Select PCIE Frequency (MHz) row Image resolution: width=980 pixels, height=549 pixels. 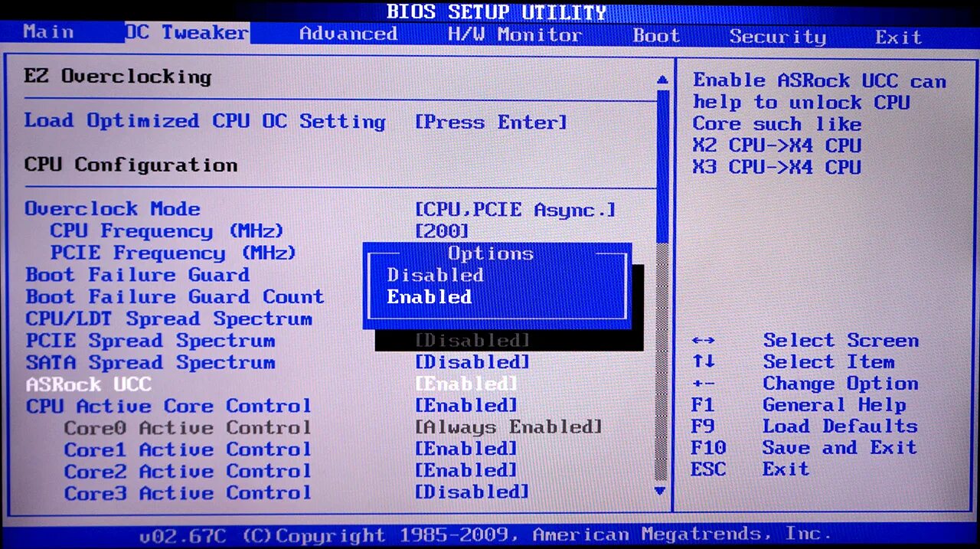click(173, 253)
